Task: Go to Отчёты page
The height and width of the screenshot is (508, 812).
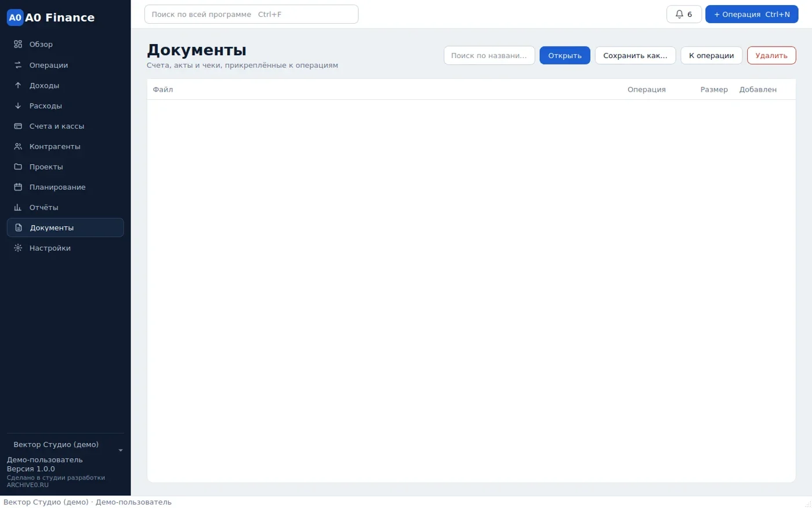Action: click(65, 207)
